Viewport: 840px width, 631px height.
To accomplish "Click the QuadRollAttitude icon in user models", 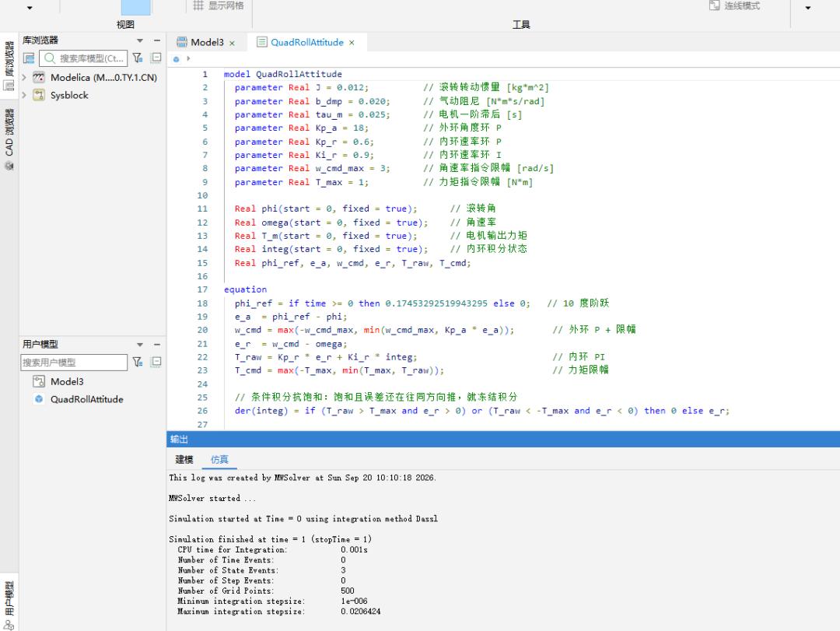I will coord(39,399).
